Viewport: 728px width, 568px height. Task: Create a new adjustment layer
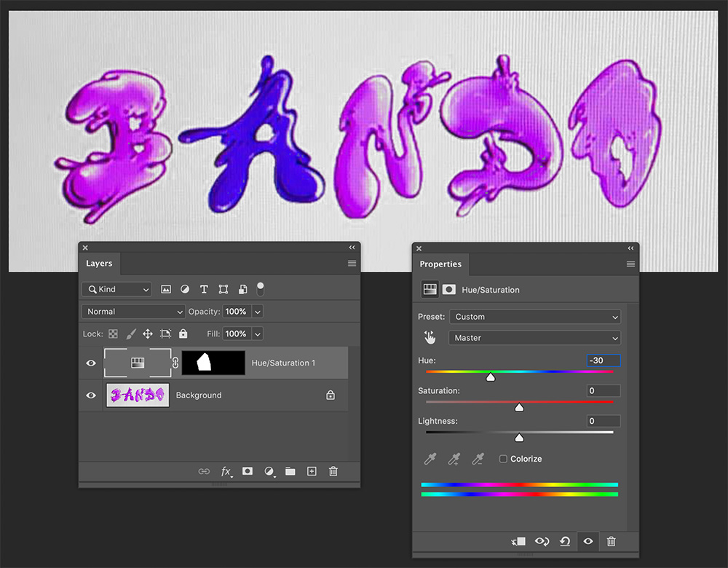click(269, 471)
